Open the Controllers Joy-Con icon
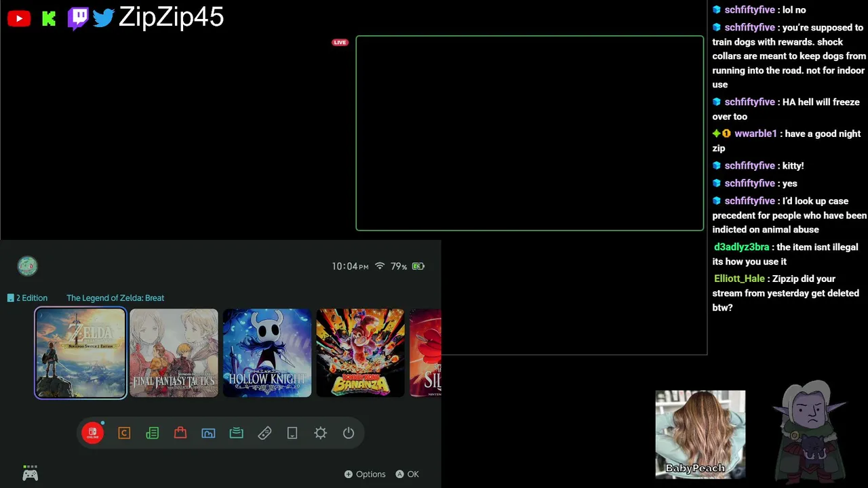Screen dimensions: 868x488 point(264,433)
